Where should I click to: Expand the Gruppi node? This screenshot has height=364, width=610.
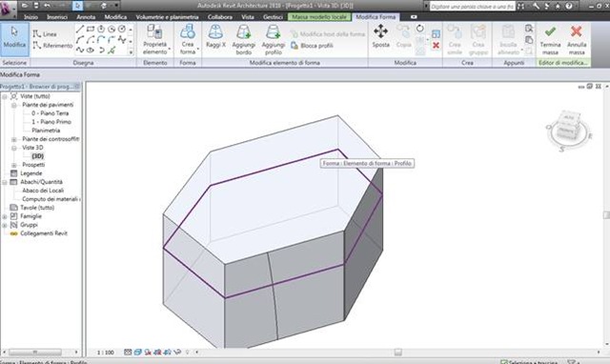point(5,225)
